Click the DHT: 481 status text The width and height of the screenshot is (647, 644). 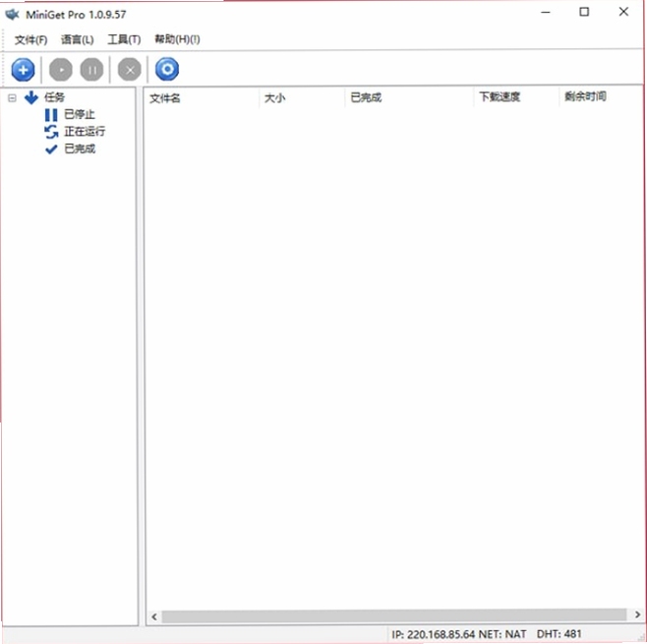[559, 634]
